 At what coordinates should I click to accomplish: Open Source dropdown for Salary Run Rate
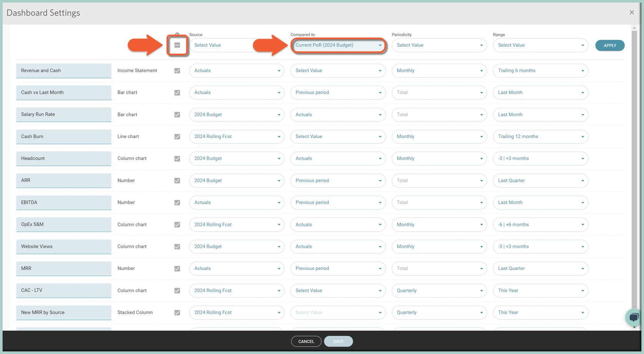click(x=237, y=115)
